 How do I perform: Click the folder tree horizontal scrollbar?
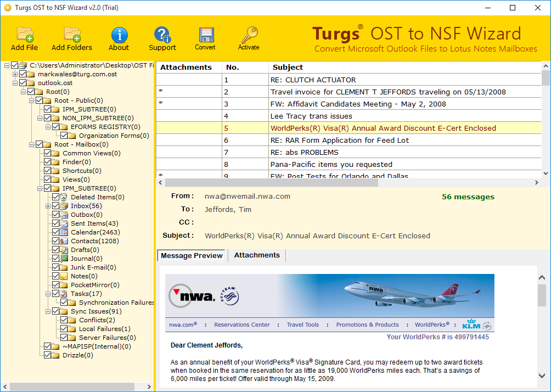click(x=72, y=387)
